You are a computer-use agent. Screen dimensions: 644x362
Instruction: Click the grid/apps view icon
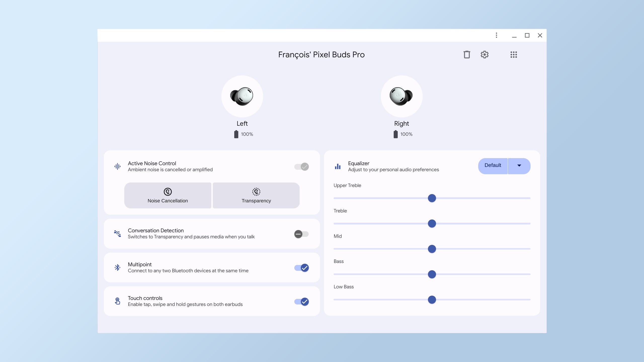[513, 54]
